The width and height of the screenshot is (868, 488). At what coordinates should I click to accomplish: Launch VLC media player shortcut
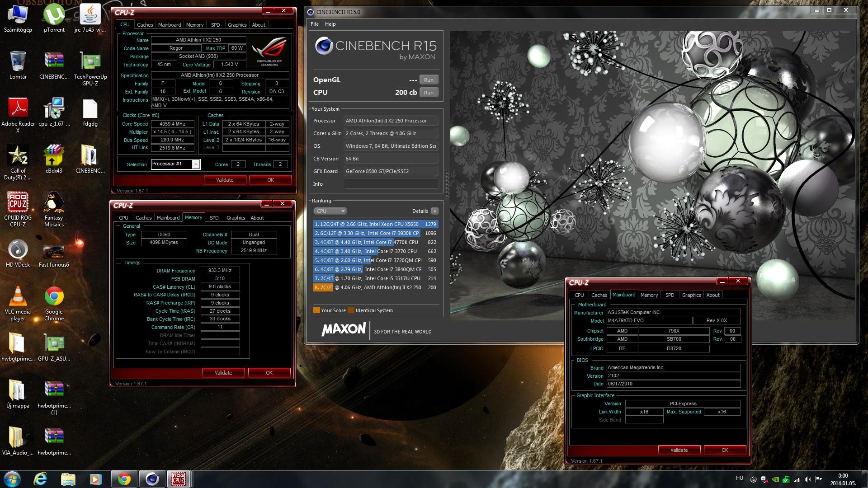(x=18, y=303)
